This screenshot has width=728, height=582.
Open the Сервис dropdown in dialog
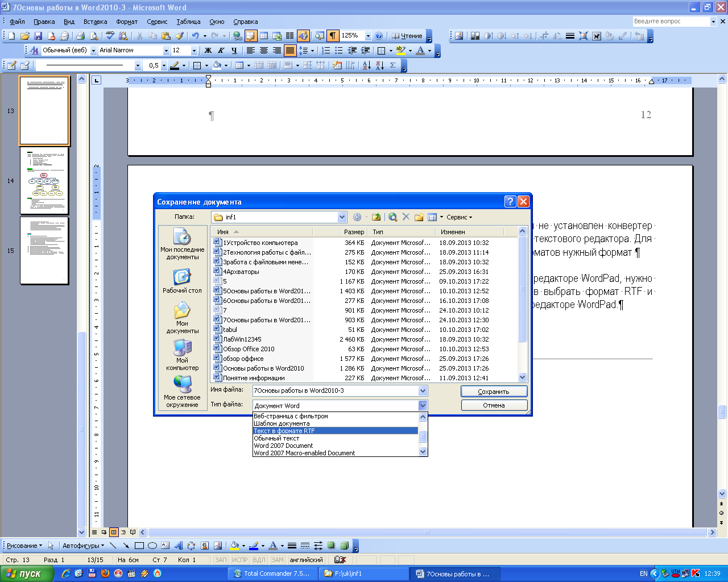click(459, 217)
